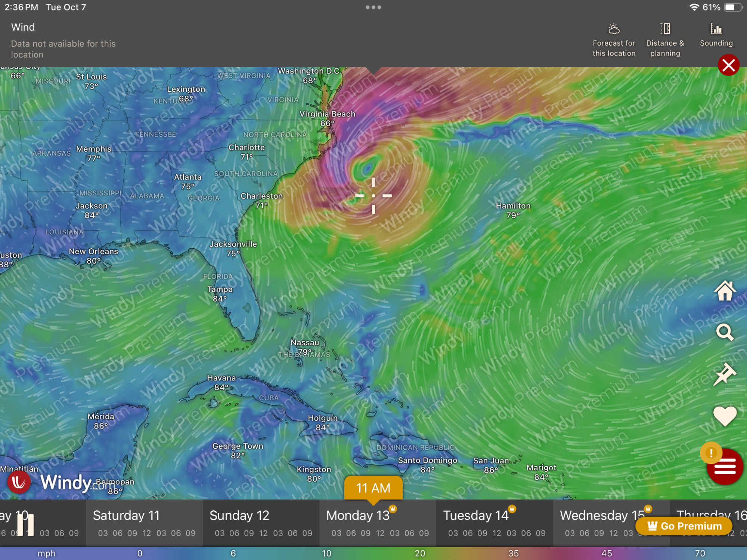Tap the Hamilton city label

point(513,206)
